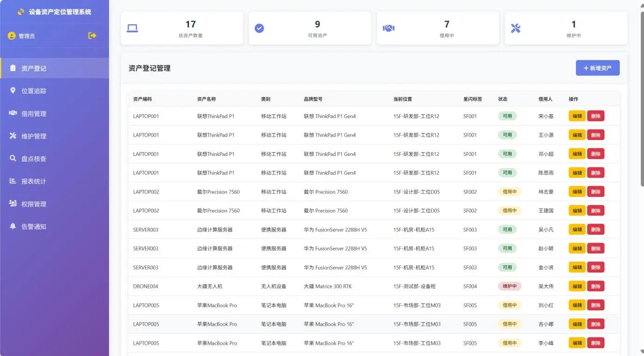
Task: Click 删除 on the first LAPTOP001 row
Action: pyautogui.click(x=596, y=116)
